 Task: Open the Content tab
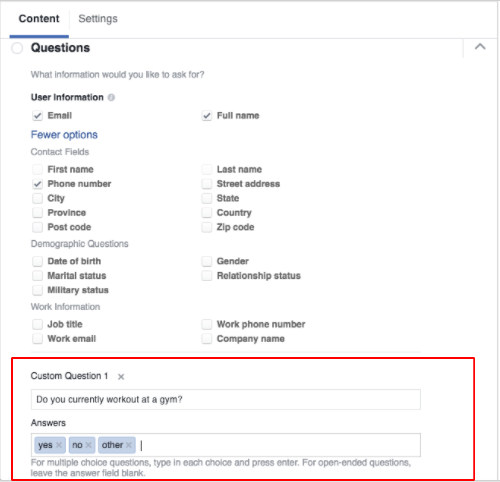click(39, 19)
